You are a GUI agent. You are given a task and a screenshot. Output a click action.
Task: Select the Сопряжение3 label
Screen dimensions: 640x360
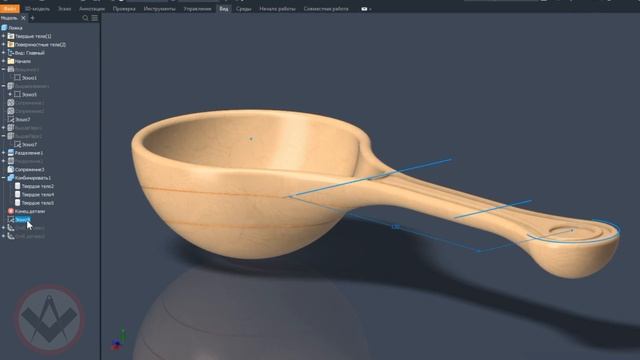(x=30, y=169)
